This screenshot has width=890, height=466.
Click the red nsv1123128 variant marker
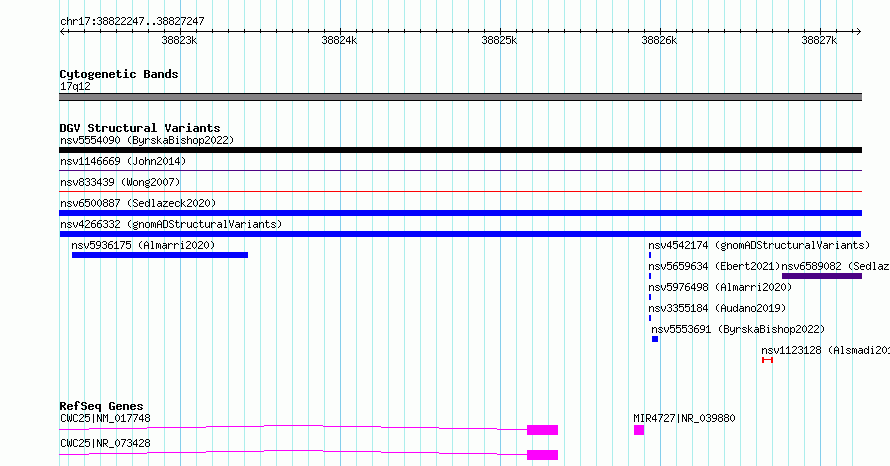pyautogui.click(x=767, y=360)
